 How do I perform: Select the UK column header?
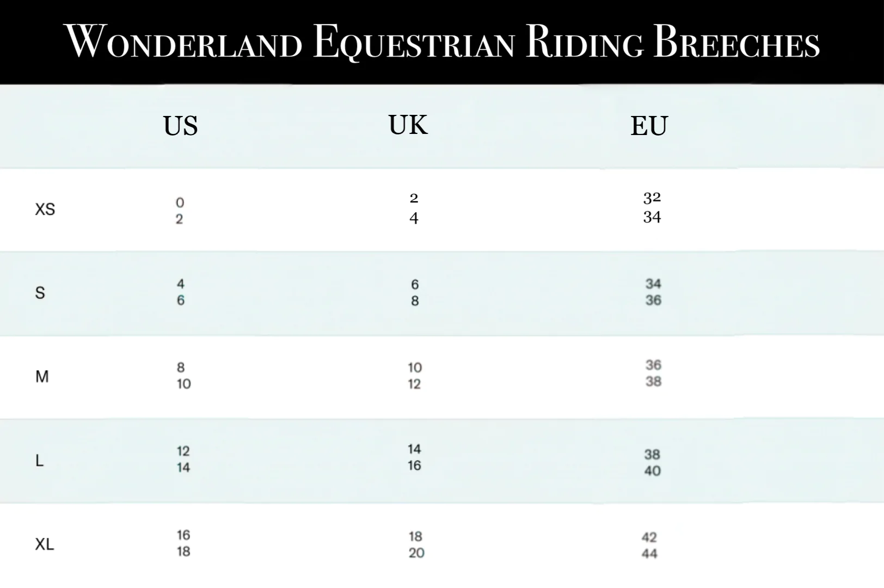point(408,125)
